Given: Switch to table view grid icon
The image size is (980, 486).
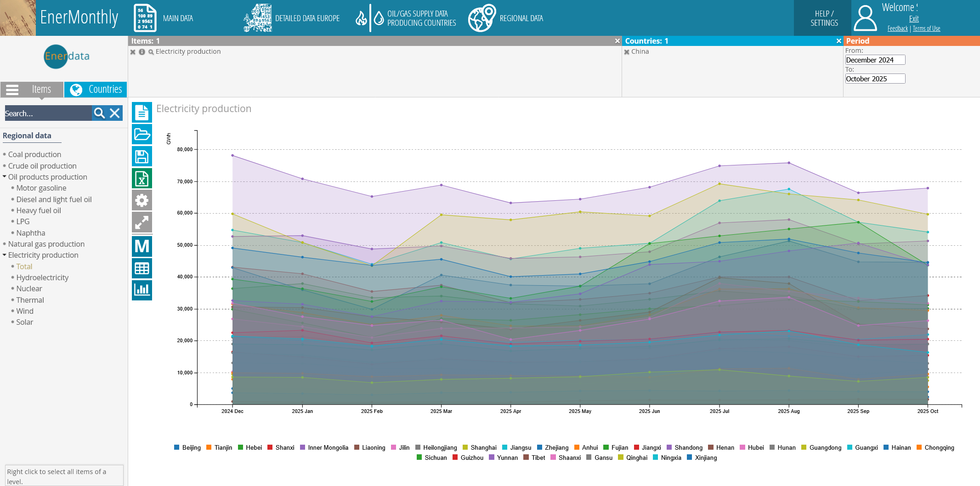Looking at the screenshot, I should coord(142,268).
